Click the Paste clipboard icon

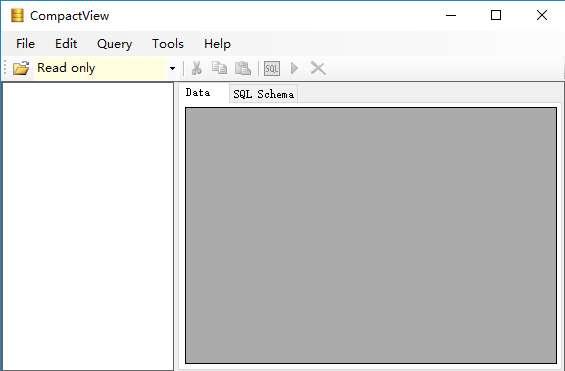pos(243,68)
